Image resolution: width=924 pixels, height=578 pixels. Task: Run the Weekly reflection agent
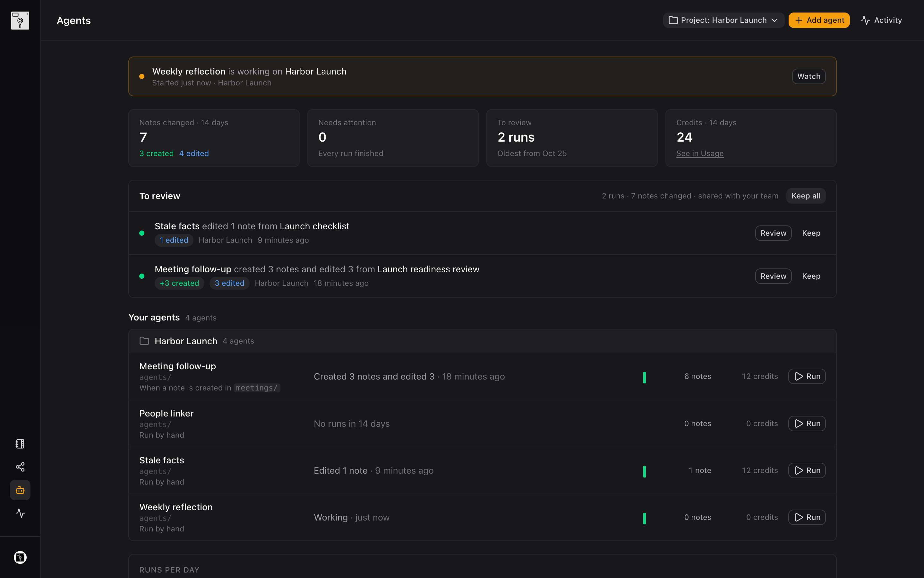point(807,517)
